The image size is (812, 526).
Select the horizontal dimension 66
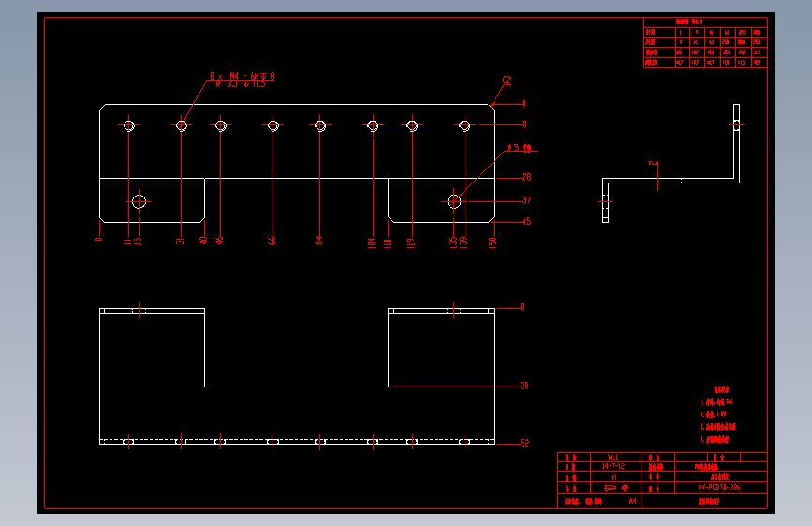(272, 241)
